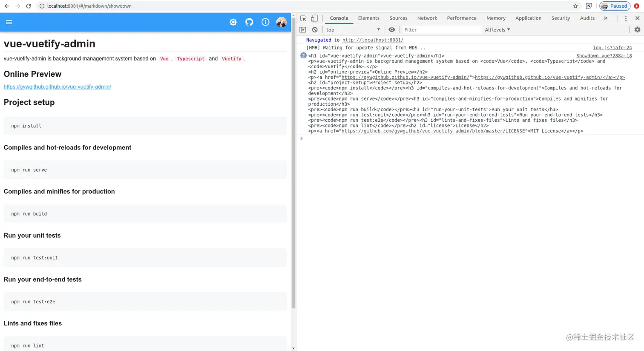Click the repeated message count badge 2
This screenshot has width=644, height=351.
303,56
